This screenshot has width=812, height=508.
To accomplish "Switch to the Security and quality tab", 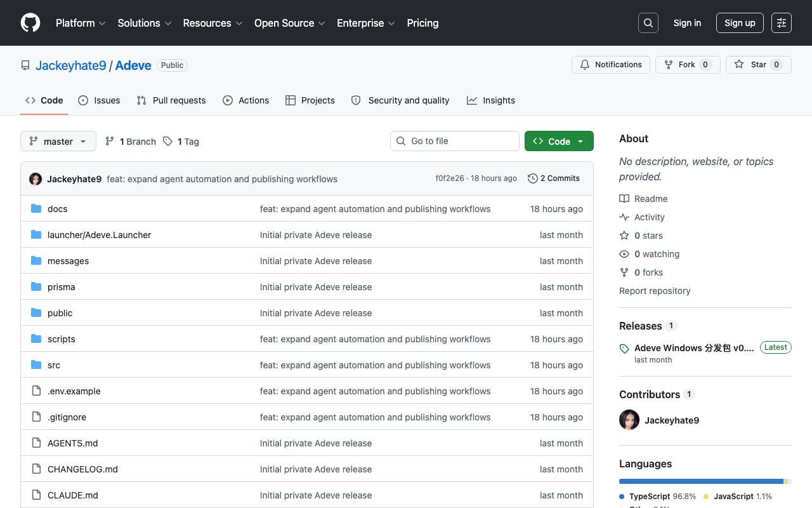I will [400, 100].
